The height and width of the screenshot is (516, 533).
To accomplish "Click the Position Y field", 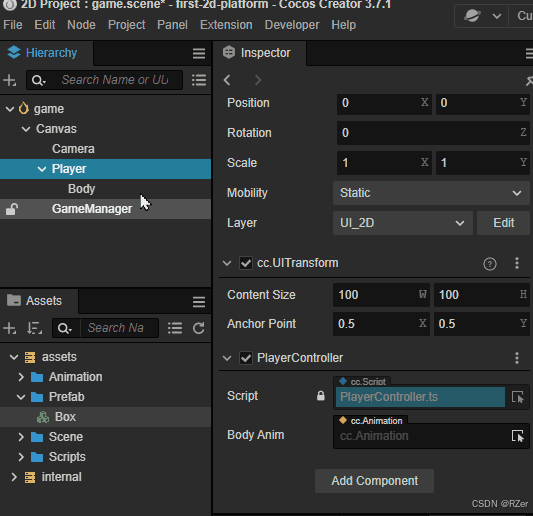I will coord(483,103).
